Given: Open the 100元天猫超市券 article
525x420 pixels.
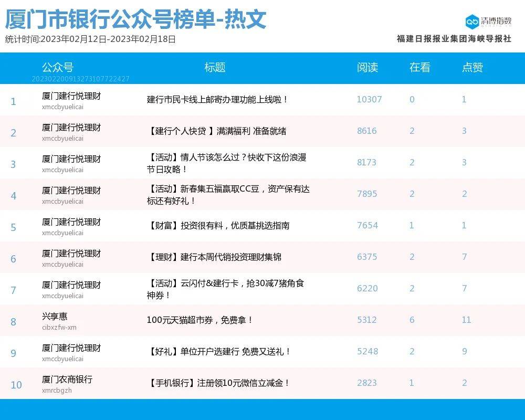Looking at the screenshot, I should [x=200, y=320].
